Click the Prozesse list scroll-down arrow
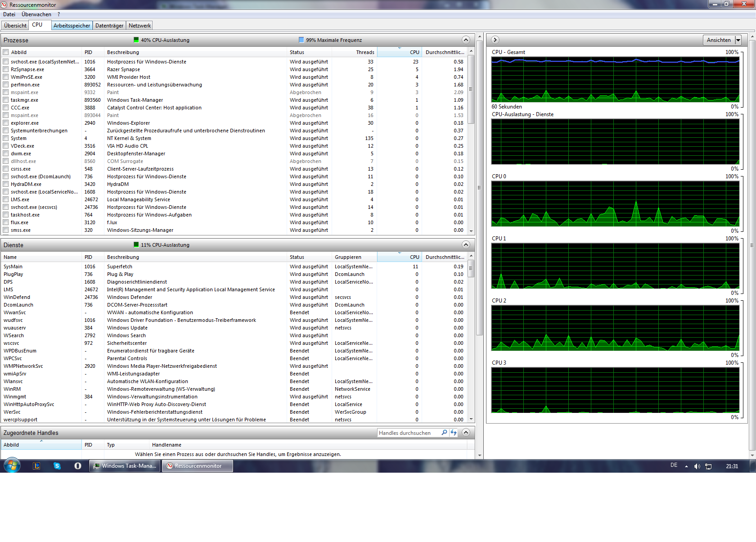Screen dimensions: 756x542 tap(471, 231)
